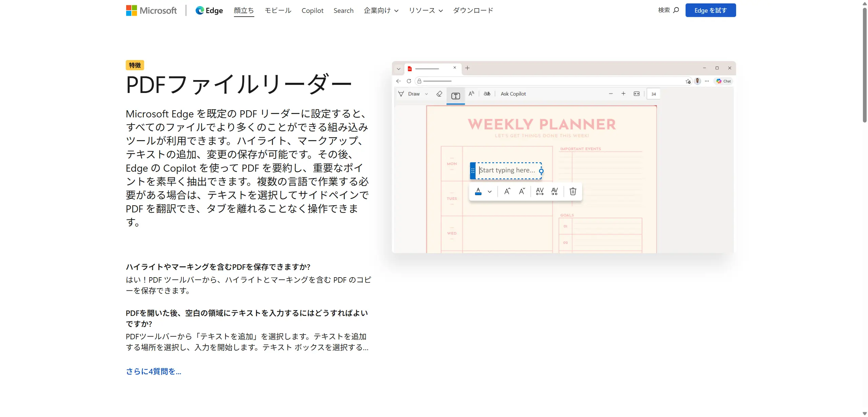Open the browser three-dots menu
This screenshot has height=417, width=868.
tap(707, 81)
